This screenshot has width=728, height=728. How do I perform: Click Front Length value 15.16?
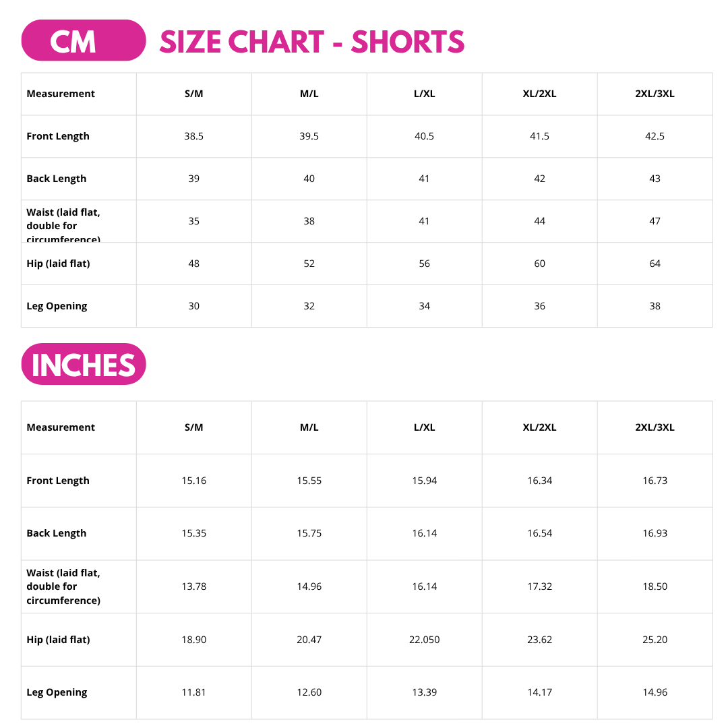pos(193,481)
